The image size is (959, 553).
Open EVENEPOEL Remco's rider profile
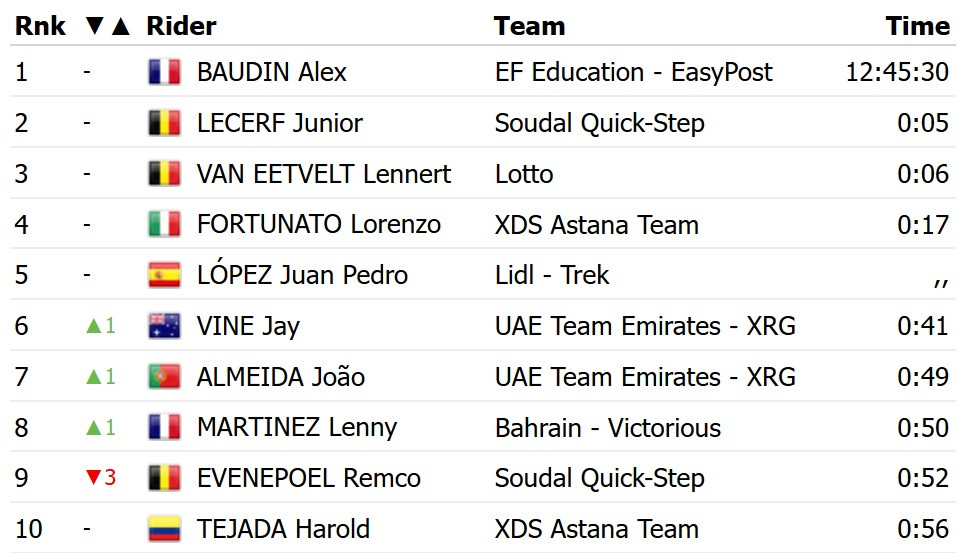click(308, 478)
